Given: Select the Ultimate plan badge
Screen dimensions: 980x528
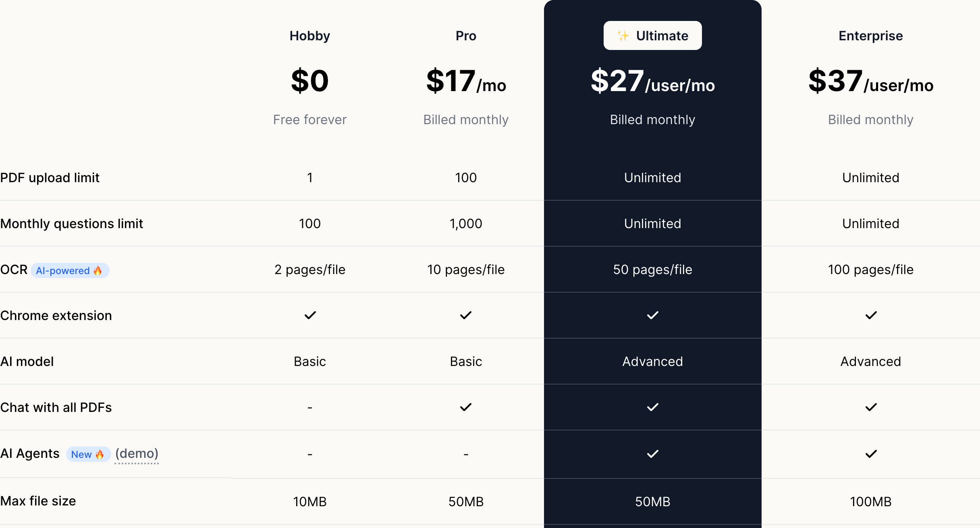Looking at the screenshot, I should [652, 35].
